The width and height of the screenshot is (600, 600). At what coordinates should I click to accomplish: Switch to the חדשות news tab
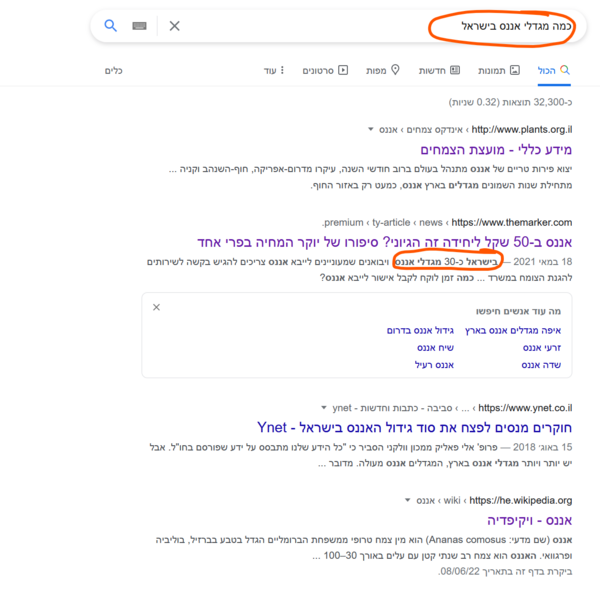[x=439, y=70]
